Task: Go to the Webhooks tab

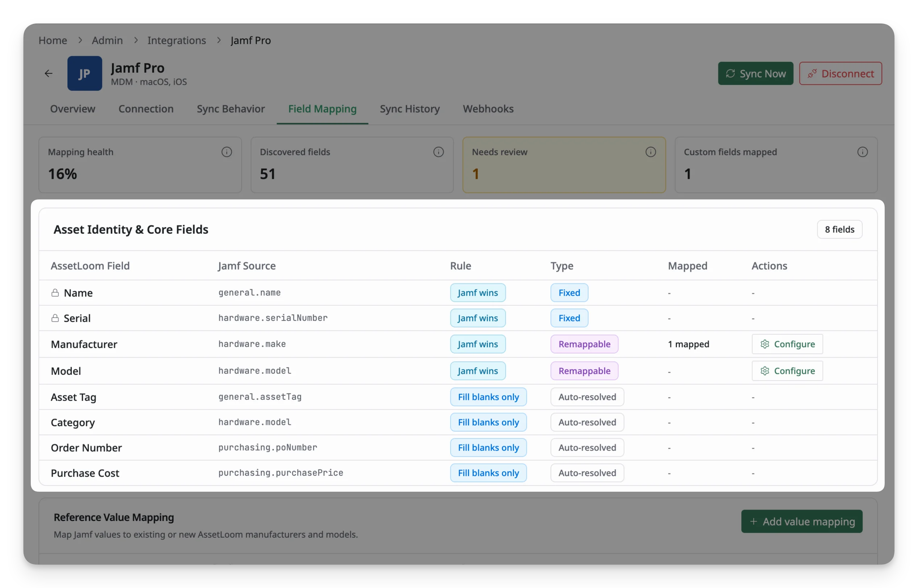Action: coord(488,109)
